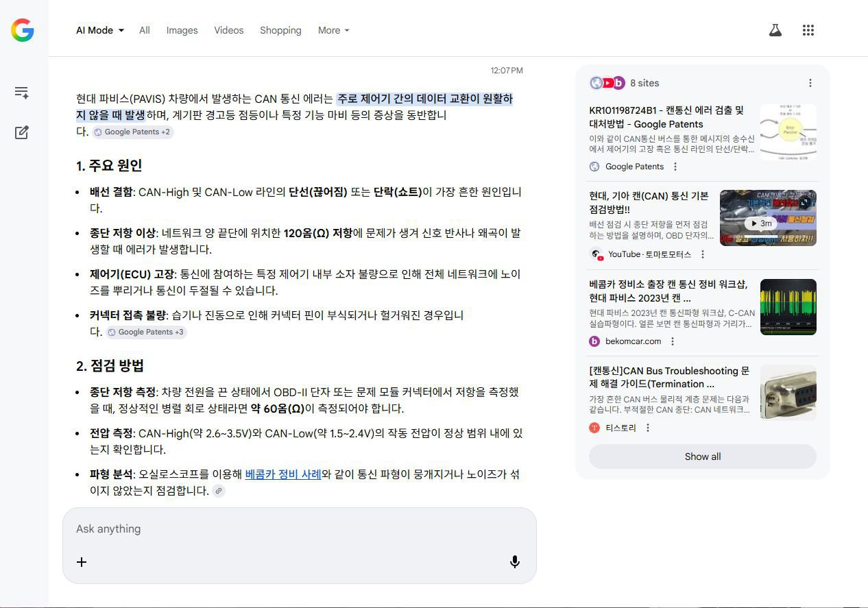Image resolution: width=868 pixels, height=608 pixels.
Task: Open options menu for the Google Patents result
Action: 675,167
